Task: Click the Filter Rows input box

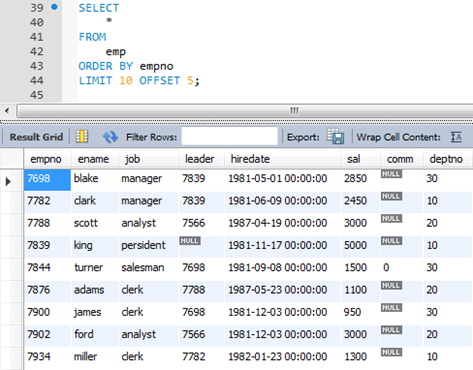Action: click(229, 136)
